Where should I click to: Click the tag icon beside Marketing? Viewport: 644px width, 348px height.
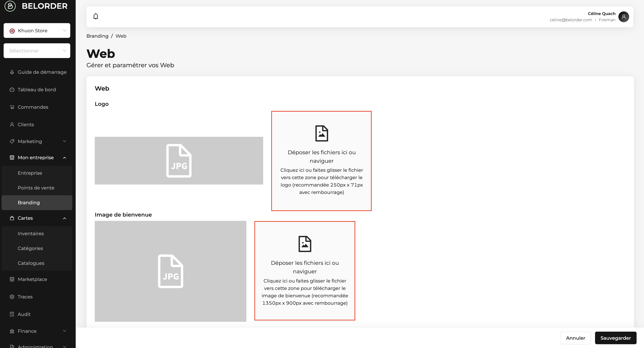pyautogui.click(x=12, y=141)
